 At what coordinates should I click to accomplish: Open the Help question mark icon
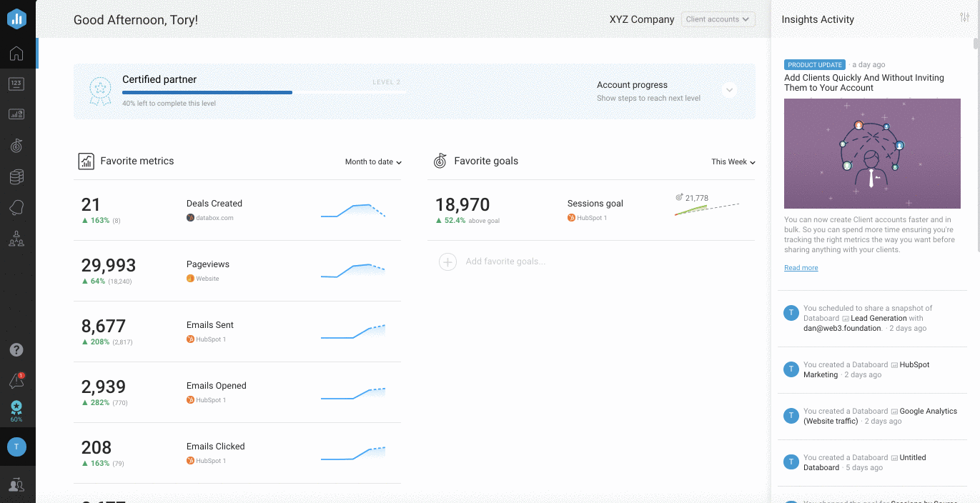[x=16, y=350]
